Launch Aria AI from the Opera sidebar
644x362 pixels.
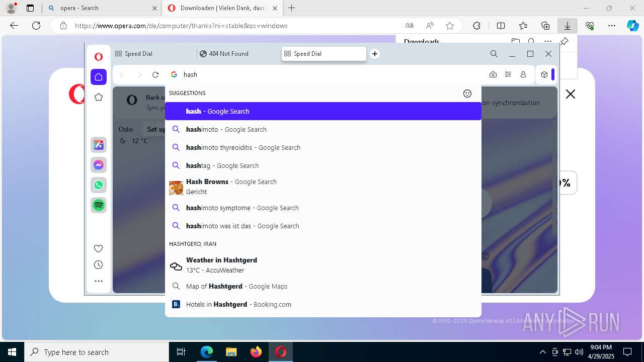pos(99,145)
